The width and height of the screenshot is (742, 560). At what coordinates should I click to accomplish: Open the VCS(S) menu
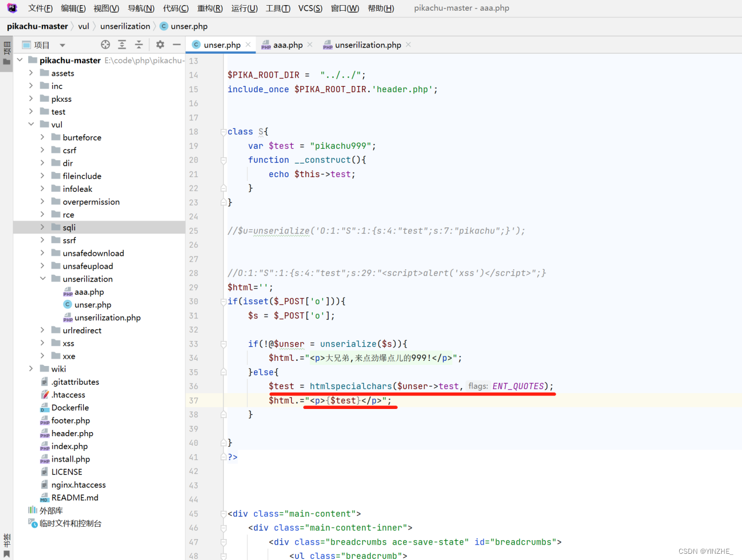click(x=310, y=8)
